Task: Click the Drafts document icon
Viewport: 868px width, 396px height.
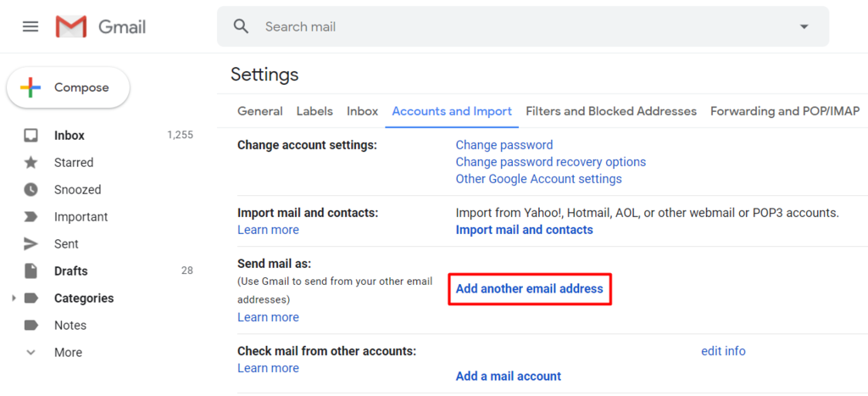Action: tap(31, 271)
